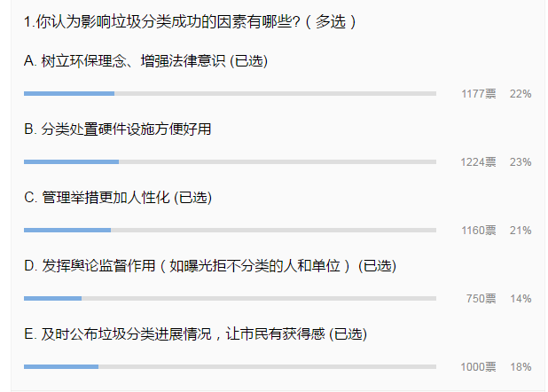Image resolution: width=548 pixels, height=392 pixels.
Task: Click the 1224票 vote count
Action: coord(478,162)
